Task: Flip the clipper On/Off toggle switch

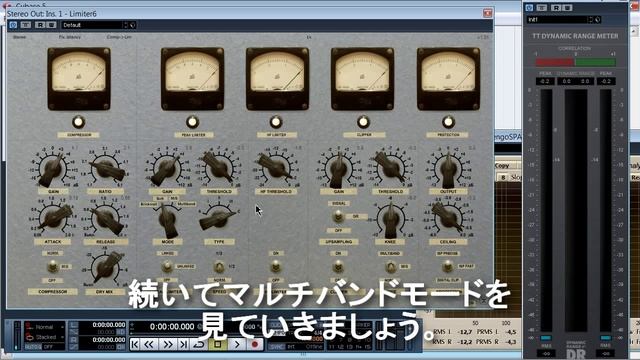Action: 338,267
